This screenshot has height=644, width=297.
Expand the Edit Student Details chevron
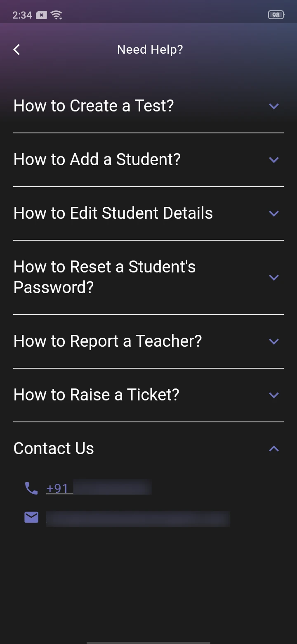click(274, 213)
